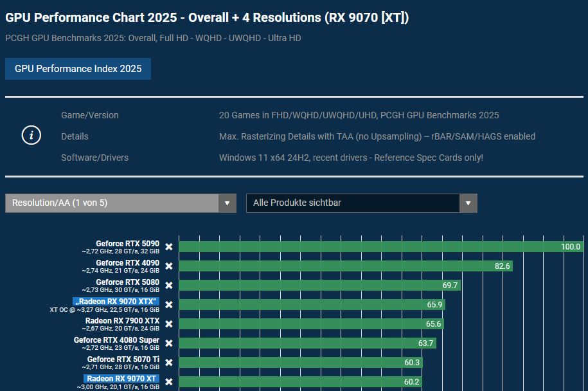Click the 'XT OC @ ~3,27 GHz' spec line

tap(105, 310)
